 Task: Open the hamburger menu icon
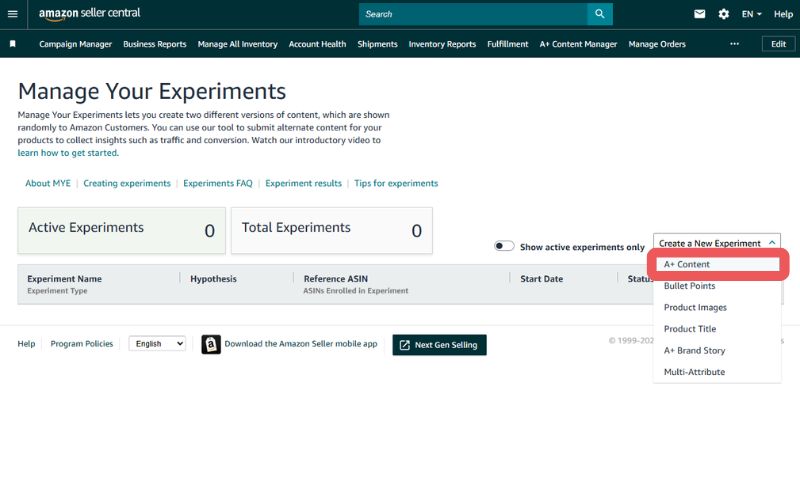point(13,14)
